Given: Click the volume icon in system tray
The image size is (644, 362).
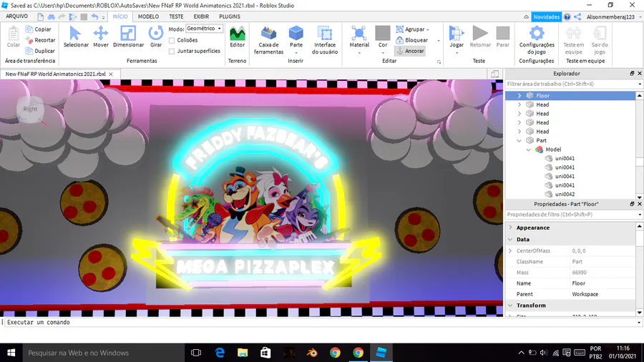Looking at the screenshot, I should pyautogui.click(x=544, y=353).
